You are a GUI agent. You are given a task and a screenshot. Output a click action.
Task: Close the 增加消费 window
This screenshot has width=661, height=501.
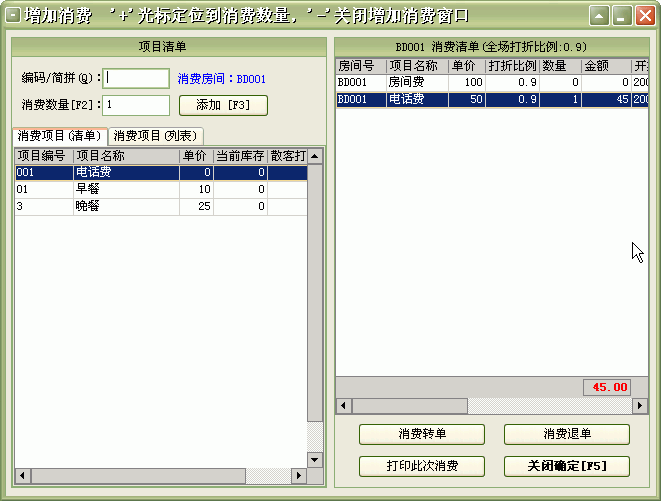pyautogui.click(x=642, y=16)
